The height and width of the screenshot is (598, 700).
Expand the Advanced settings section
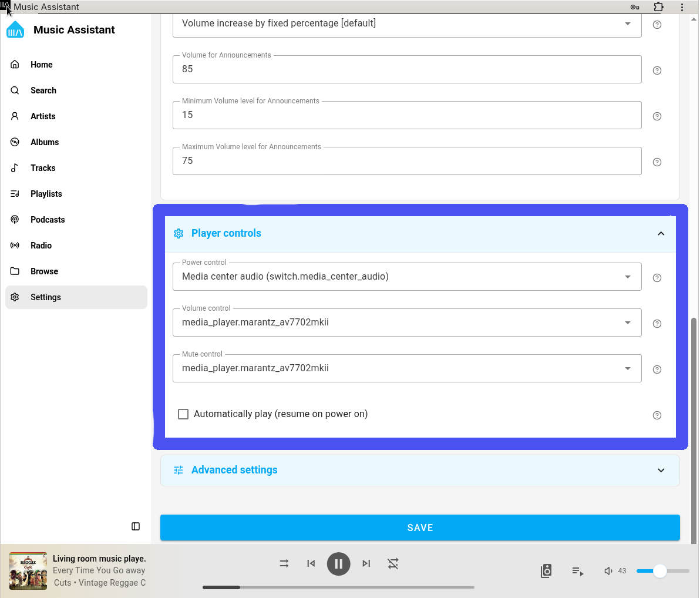[x=419, y=470]
